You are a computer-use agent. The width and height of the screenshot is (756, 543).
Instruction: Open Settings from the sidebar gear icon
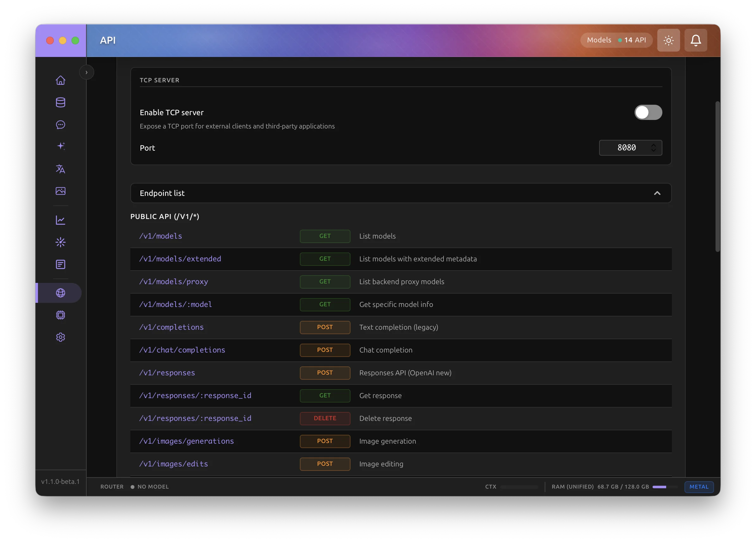tap(60, 337)
